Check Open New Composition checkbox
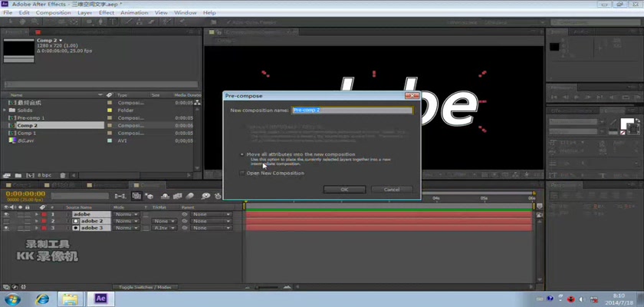 242,173
